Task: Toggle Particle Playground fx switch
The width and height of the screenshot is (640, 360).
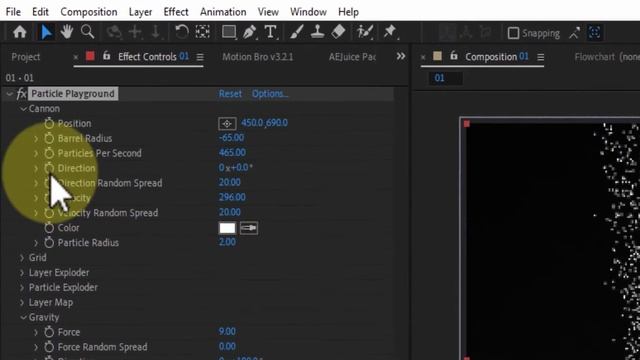Action: (21, 94)
